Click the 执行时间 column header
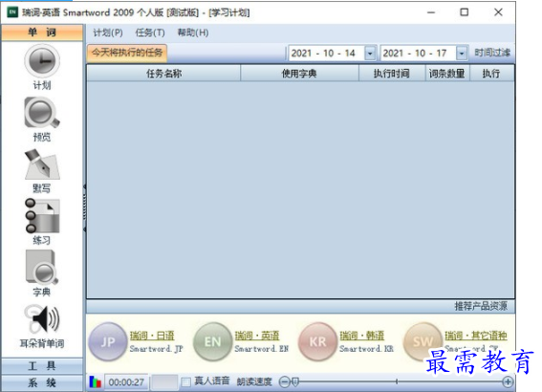 point(392,74)
